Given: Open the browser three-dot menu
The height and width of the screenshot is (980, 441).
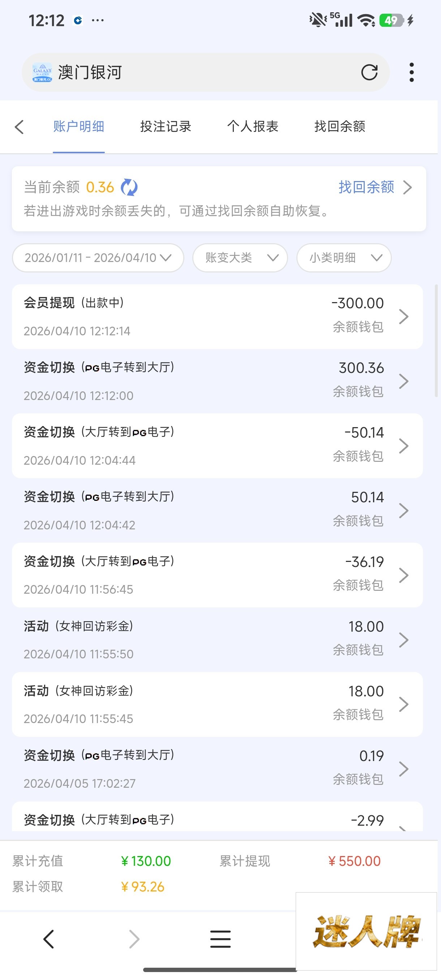Looking at the screenshot, I should [411, 72].
